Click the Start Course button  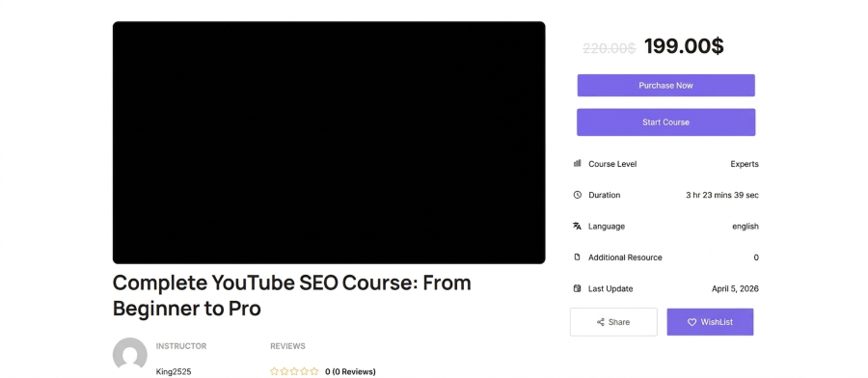click(x=665, y=122)
